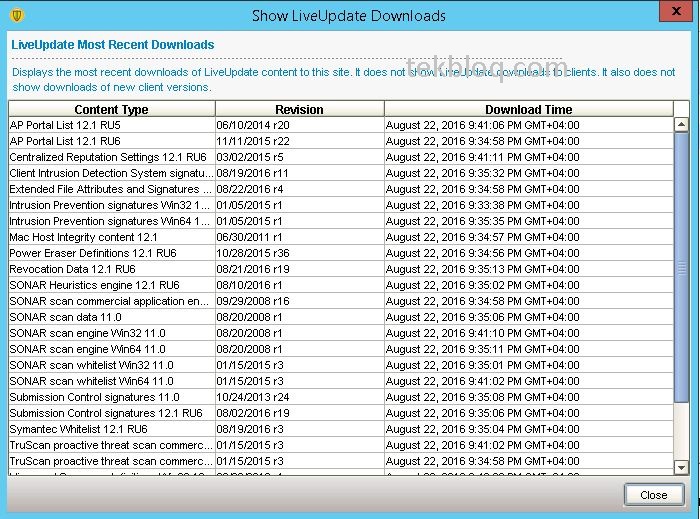Select Symantec Whitelist 12.1 RU6 row
The width and height of the screenshot is (700, 519).
click(x=341, y=430)
